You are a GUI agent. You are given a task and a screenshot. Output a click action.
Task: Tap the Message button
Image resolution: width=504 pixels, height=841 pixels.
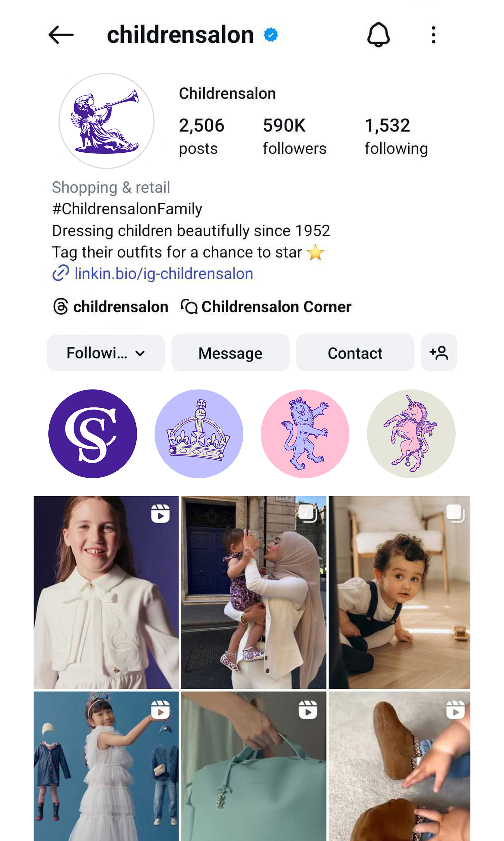[x=230, y=353]
